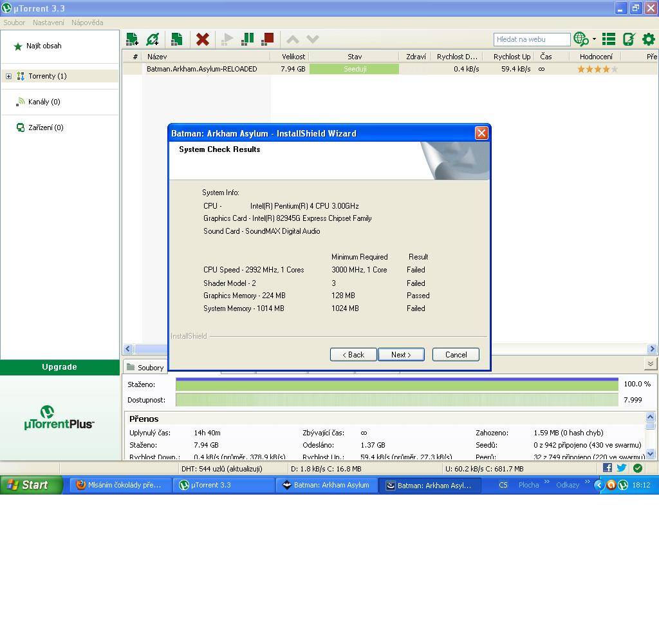The width and height of the screenshot is (659, 644).
Task: Select Zařízení (0) in sidebar
Action: (x=46, y=128)
